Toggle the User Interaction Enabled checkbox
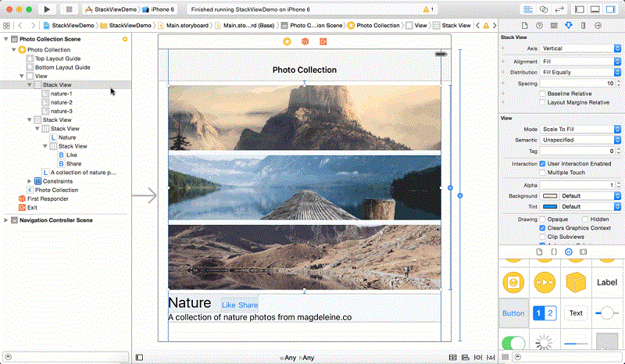 click(543, 163)
